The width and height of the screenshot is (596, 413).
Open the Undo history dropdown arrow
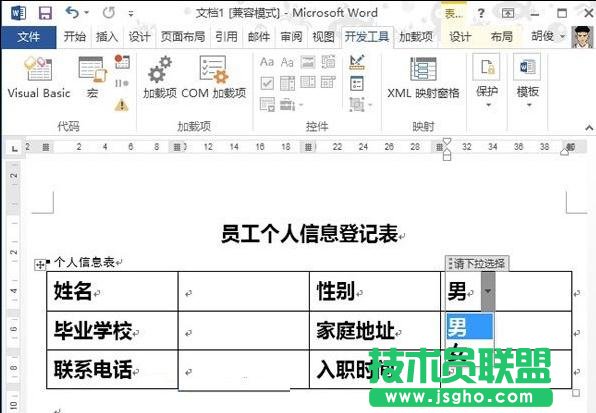click(87, 13)
